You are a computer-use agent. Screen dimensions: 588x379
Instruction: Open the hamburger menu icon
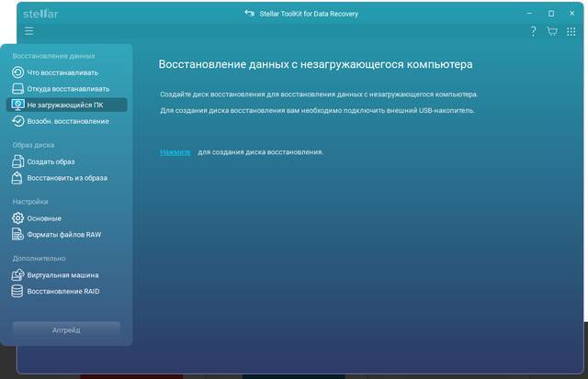coord(28,31)
